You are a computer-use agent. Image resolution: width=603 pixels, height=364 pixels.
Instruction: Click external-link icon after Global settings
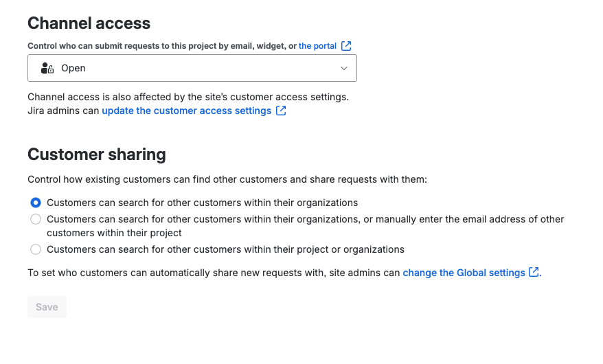(534, 273)
